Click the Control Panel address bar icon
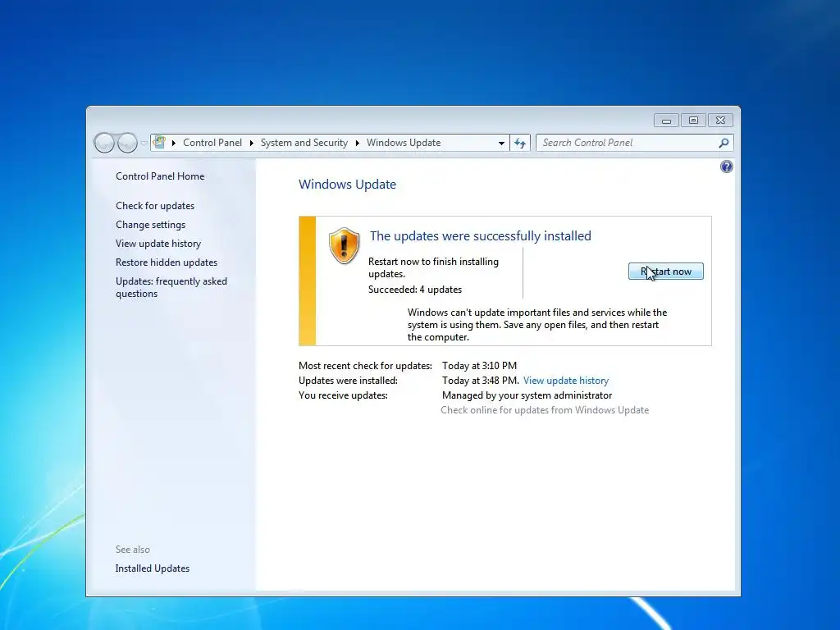The width and height of the screenshot is (840, 630). tap(159, 143)
